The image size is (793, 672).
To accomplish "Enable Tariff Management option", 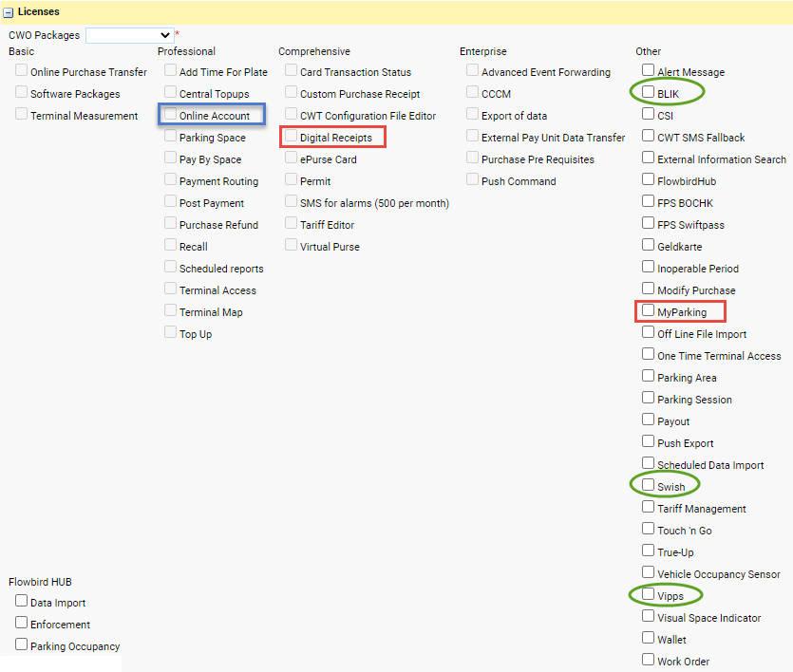I will tap(648, 506).
